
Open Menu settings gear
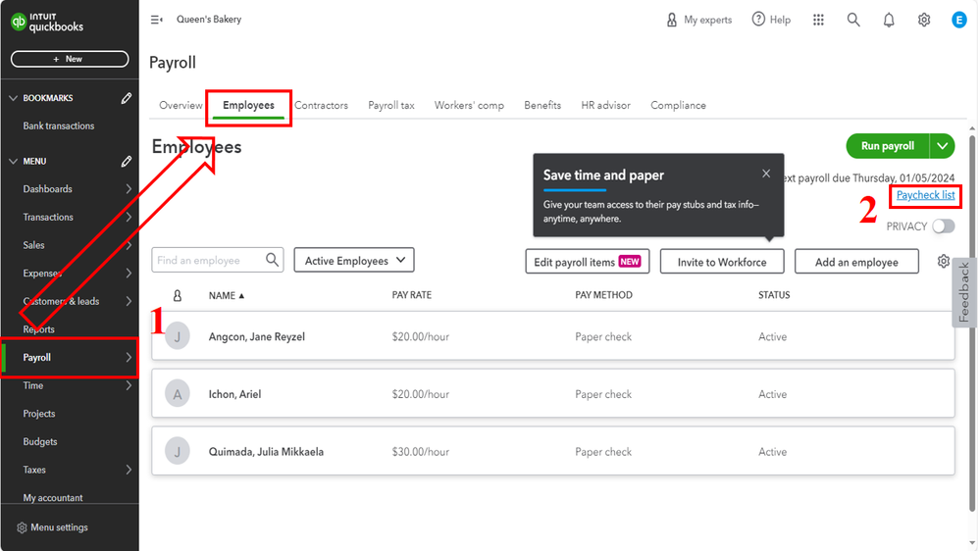click(22, 527)
